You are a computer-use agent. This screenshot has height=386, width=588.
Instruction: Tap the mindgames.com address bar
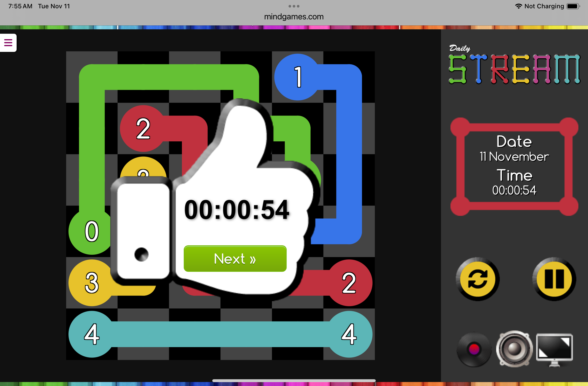(294, 17)
